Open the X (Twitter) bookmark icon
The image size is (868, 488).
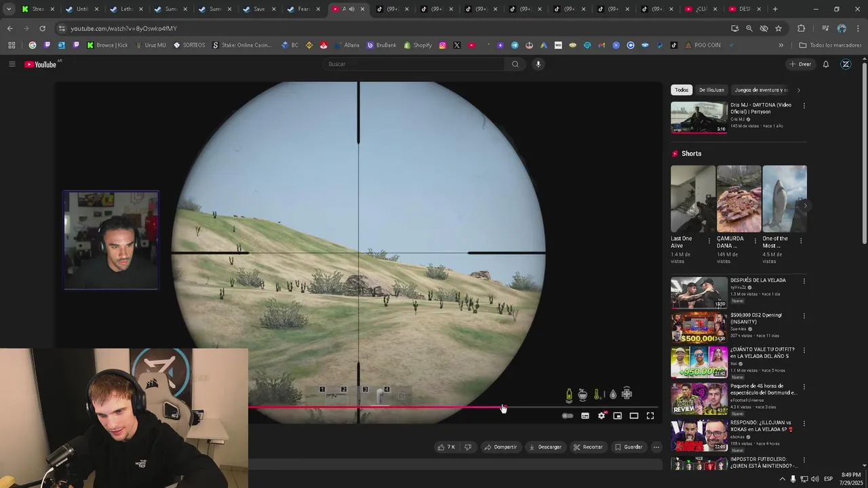(x=457, y=45)
